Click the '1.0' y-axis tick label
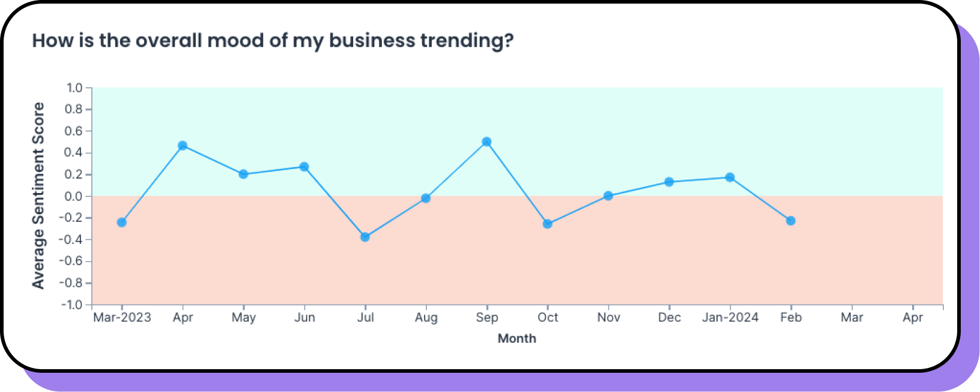The width and height of the screenshot is (980, 392). (74, 88)
